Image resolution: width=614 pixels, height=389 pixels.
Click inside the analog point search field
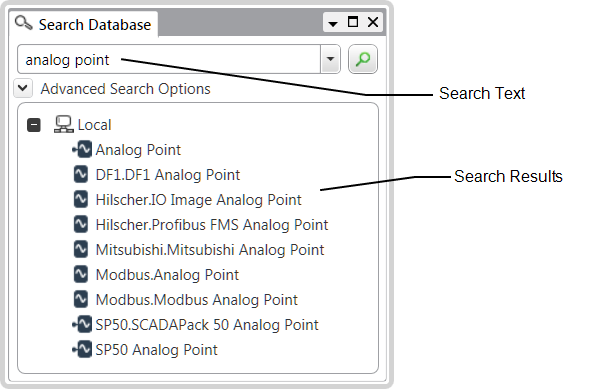(x=169, y=59)
